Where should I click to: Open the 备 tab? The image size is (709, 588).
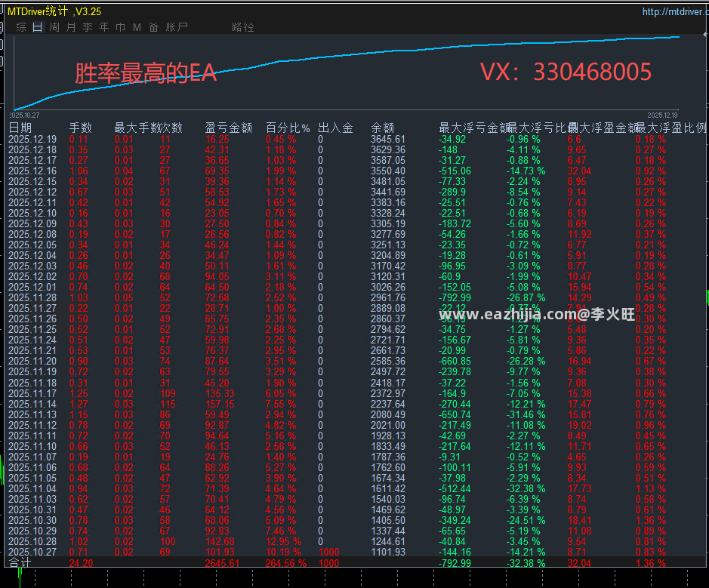154,27
